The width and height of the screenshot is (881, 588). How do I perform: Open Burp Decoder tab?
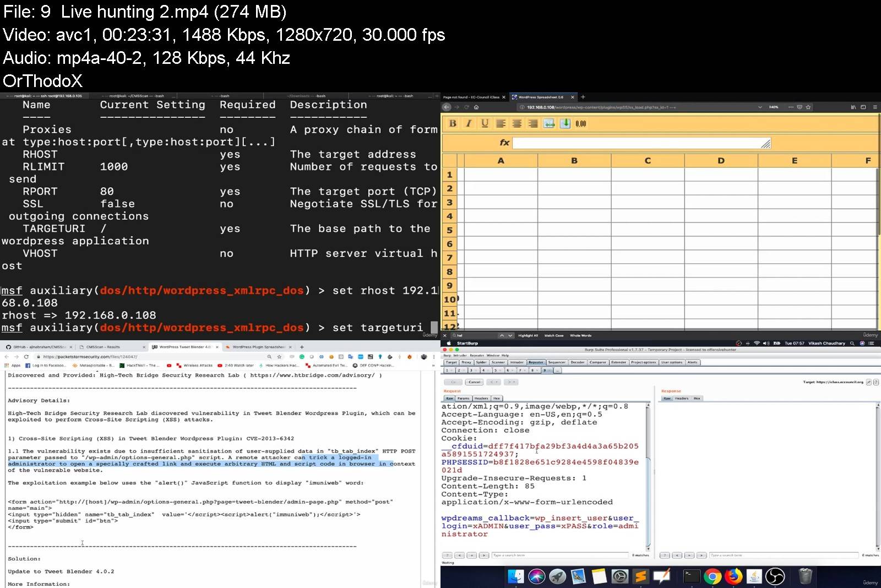(x=578, y=362)
